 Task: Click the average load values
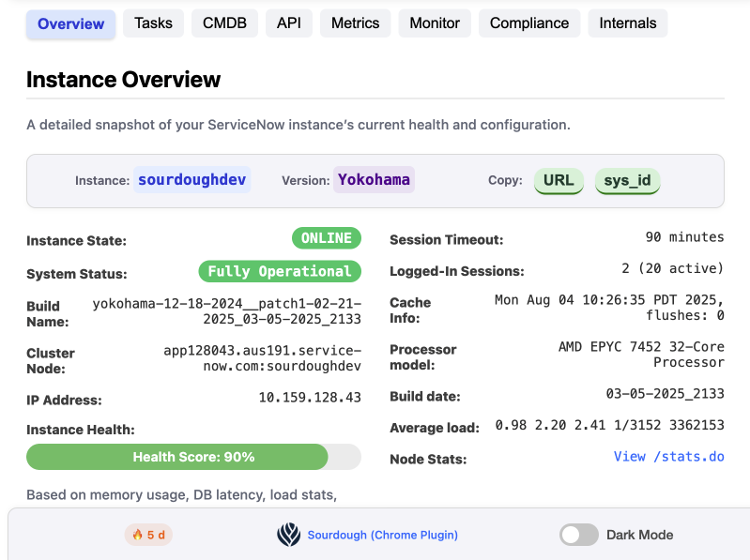[609, 425]
